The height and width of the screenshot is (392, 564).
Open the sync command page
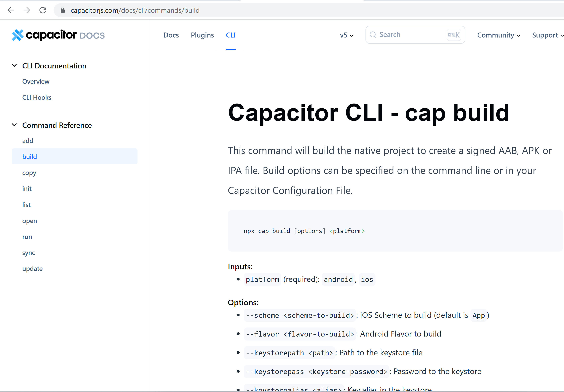pyautogui.click(x=29, y=253)
